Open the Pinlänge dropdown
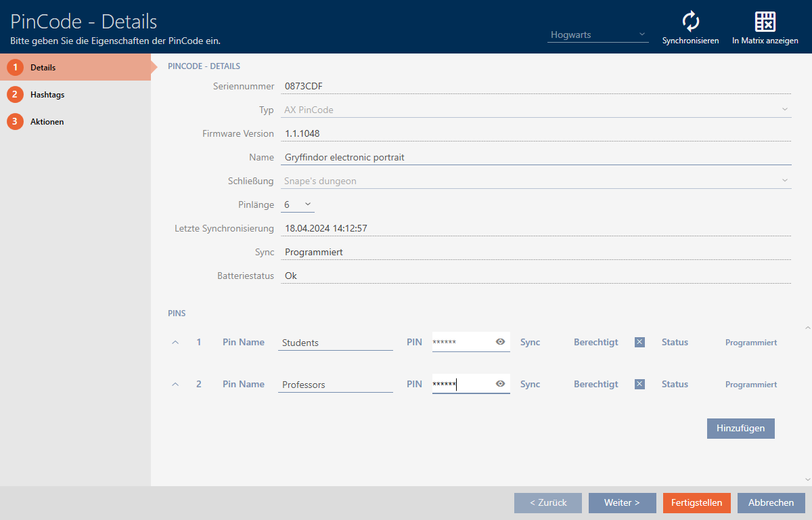This screenshot has height=520, width=812. (298, 204)
